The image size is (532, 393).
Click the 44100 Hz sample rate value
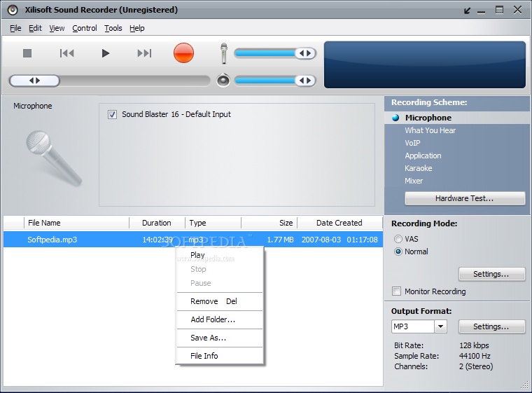click(x=475, y=356)
